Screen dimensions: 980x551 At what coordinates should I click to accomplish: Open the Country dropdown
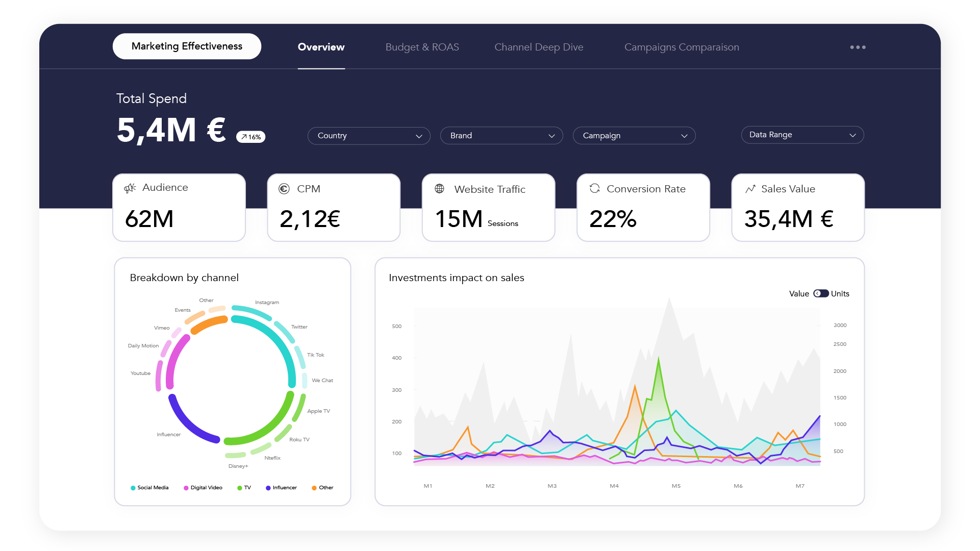(369, 136)
